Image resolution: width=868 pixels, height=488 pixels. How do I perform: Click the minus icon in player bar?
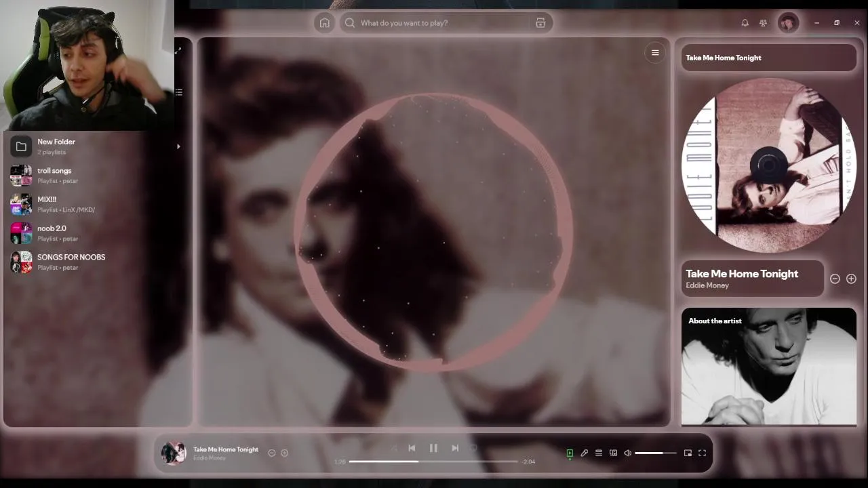272,453
